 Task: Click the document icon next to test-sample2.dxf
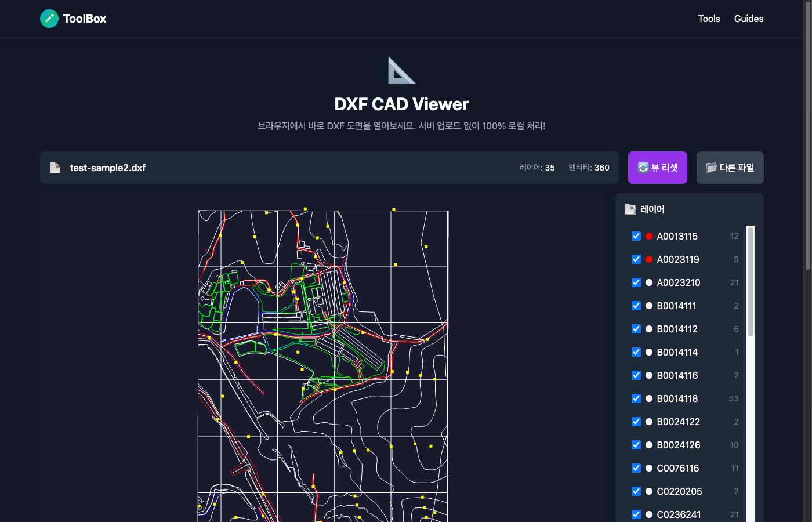(55, 168)
